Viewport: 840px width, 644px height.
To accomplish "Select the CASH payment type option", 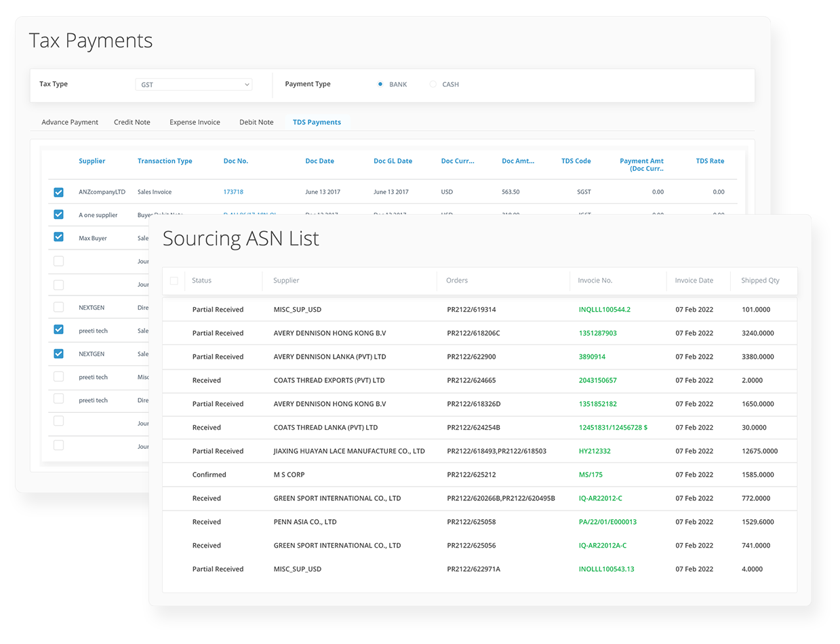I will click(x=433, y=84).
